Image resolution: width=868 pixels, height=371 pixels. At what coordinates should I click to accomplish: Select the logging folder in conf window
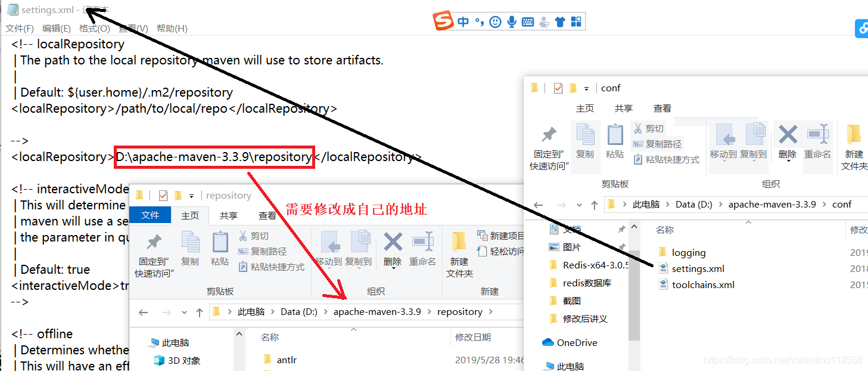tap(689, 253)
